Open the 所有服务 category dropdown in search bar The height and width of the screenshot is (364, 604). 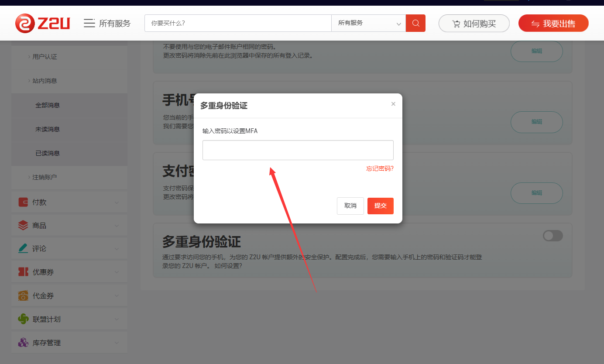(368, 23)
